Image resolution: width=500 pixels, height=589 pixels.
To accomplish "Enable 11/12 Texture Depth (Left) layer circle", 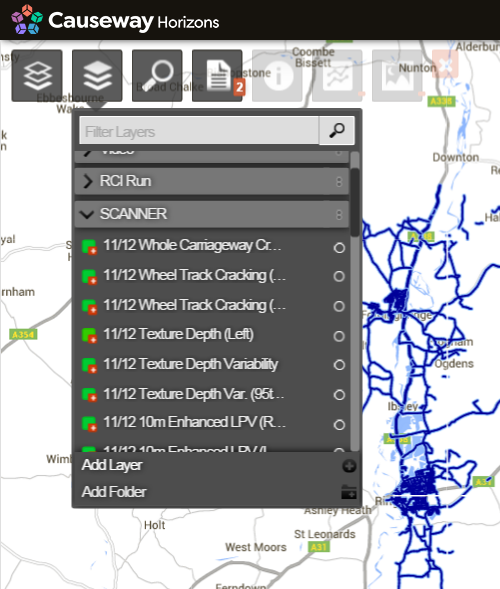I will [339, 336].
